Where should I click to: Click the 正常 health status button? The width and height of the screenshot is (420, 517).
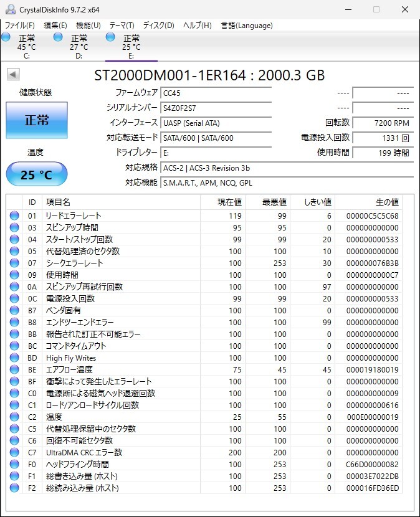coord(37,120)
